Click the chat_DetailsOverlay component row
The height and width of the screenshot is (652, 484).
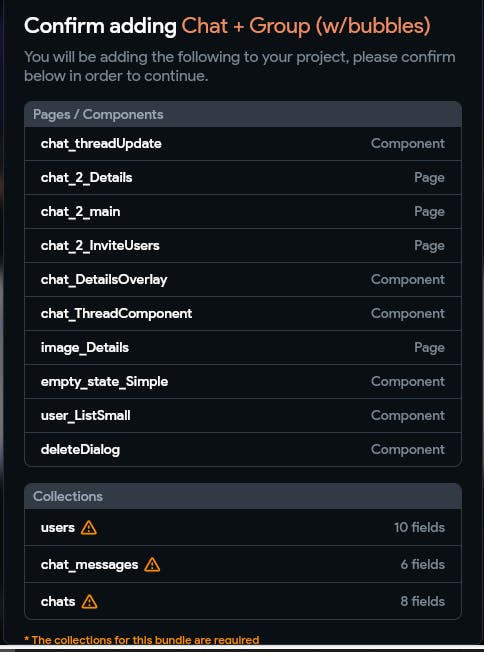pos(243,280)
